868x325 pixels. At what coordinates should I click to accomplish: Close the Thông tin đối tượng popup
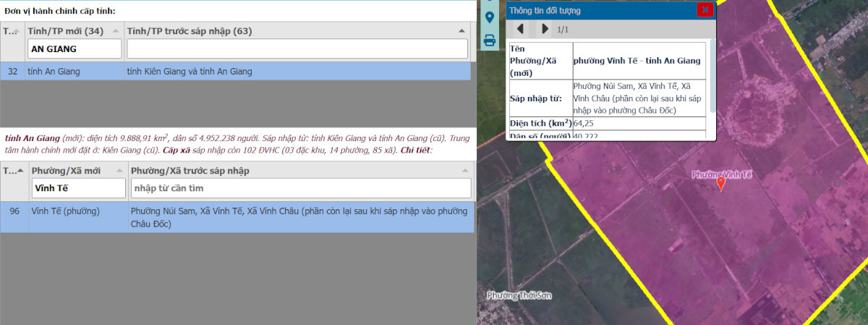click(705, 10)
